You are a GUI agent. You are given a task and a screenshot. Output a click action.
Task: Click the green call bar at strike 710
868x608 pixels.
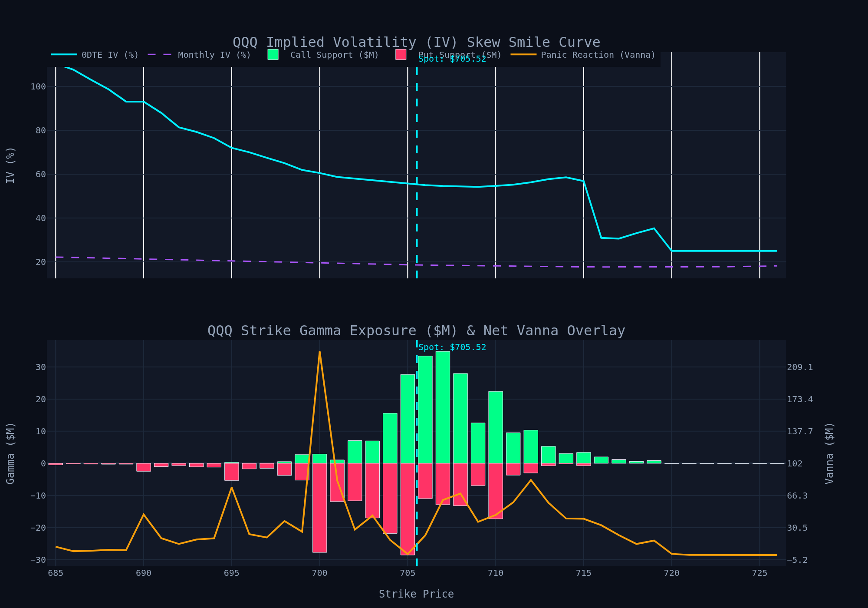496,427
